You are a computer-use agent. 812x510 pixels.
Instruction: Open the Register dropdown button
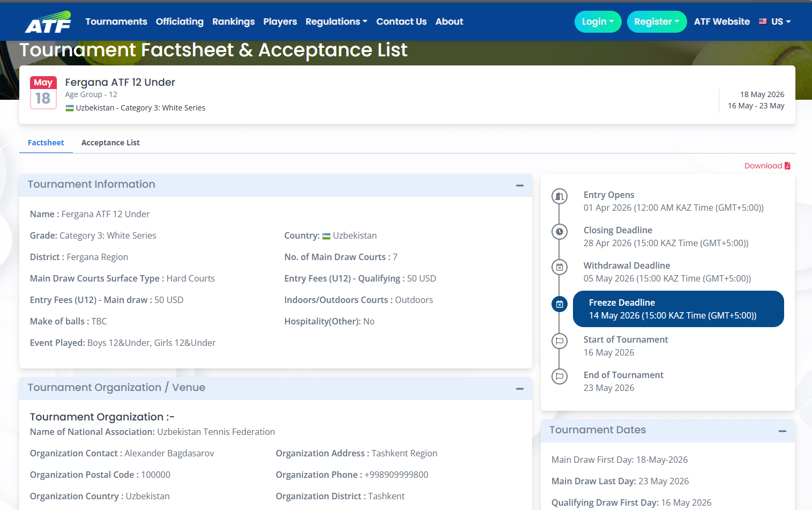point(657,21)
